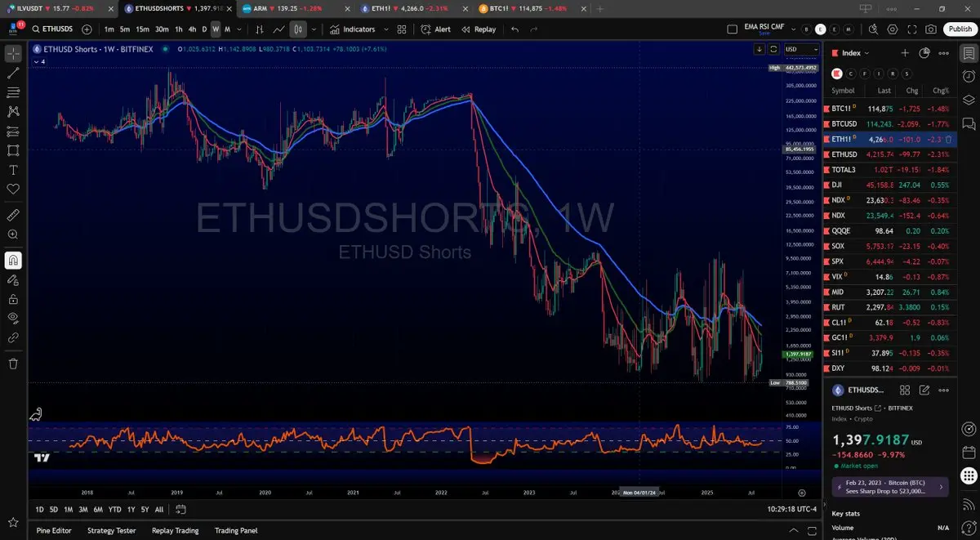
Task: Open the Strategy Tester panel
Action: click(111, 530)
